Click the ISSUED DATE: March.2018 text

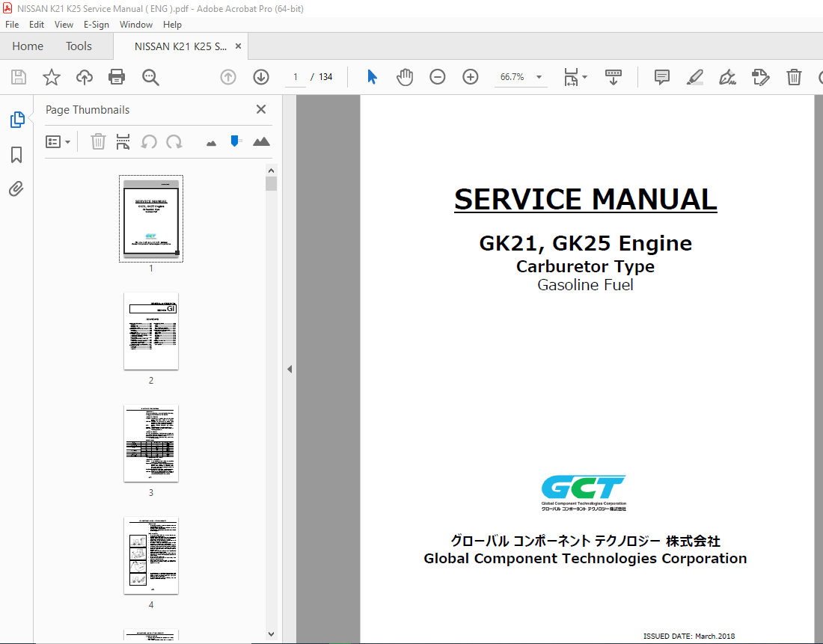click(689, 636)
